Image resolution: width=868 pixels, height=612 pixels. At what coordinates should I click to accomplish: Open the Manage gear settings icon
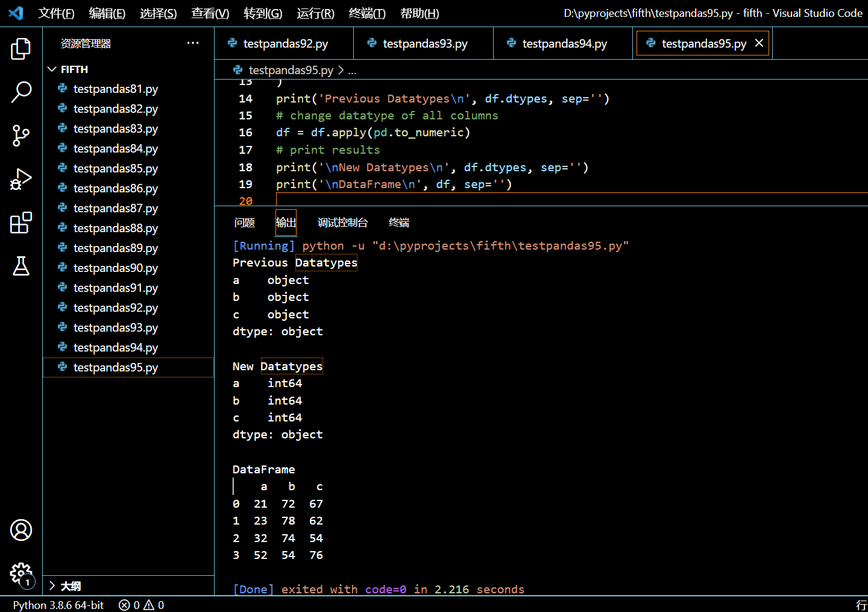coord(21,573)
